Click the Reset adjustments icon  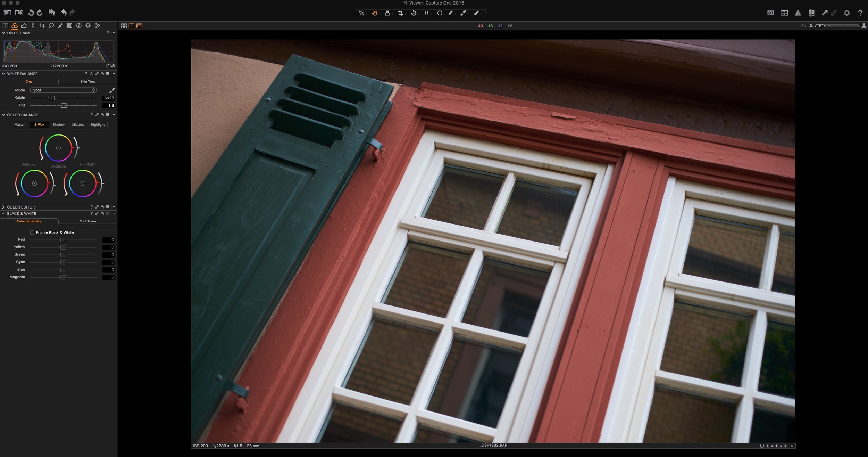(52, 13)
